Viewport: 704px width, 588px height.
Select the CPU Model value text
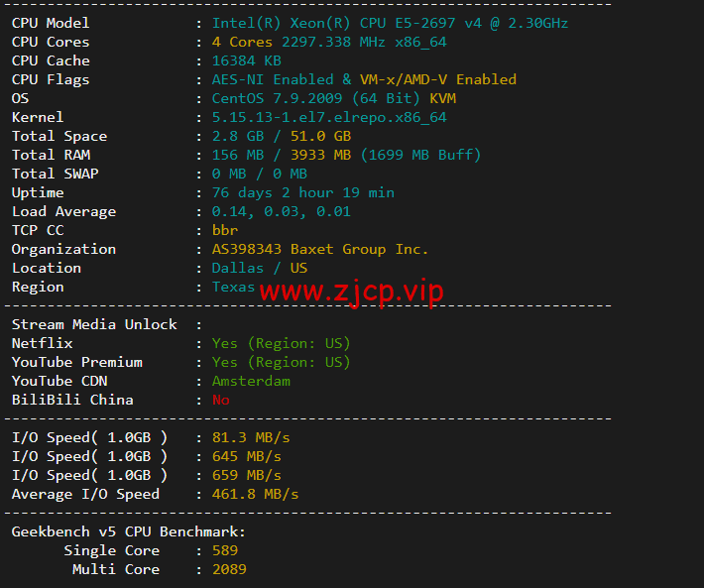tap(390, 23)
